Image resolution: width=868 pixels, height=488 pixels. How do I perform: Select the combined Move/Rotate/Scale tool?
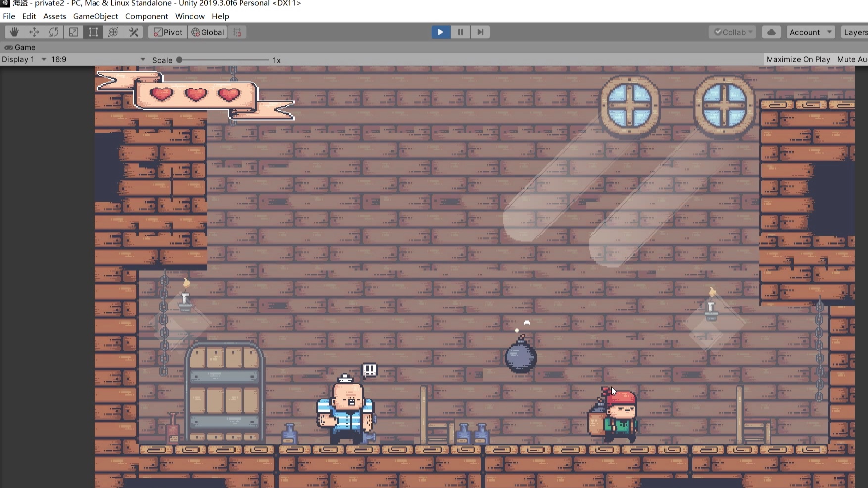click(113, 32)
